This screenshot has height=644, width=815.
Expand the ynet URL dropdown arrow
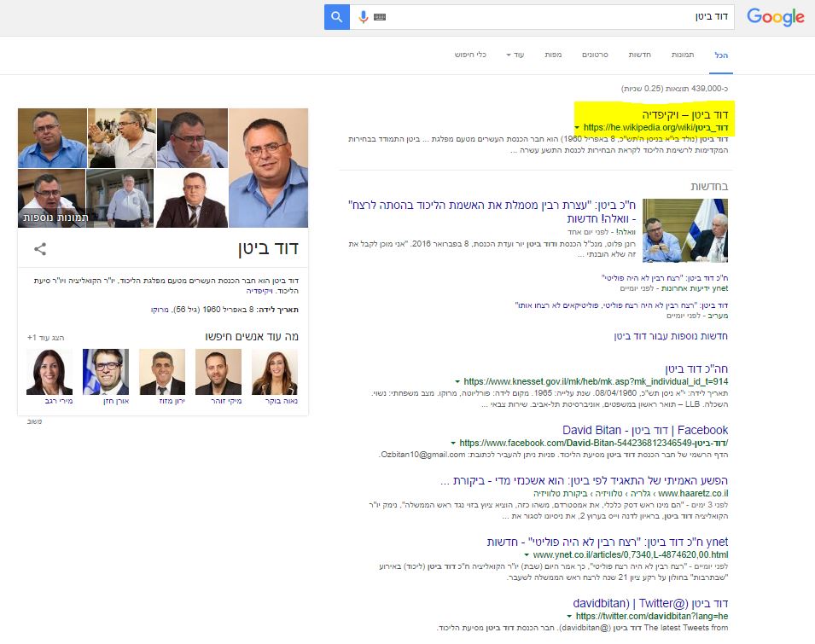527,555
